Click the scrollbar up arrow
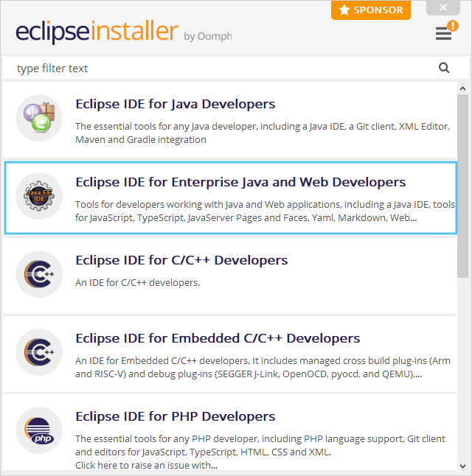The image size is (472, 476). click(462, 88)
